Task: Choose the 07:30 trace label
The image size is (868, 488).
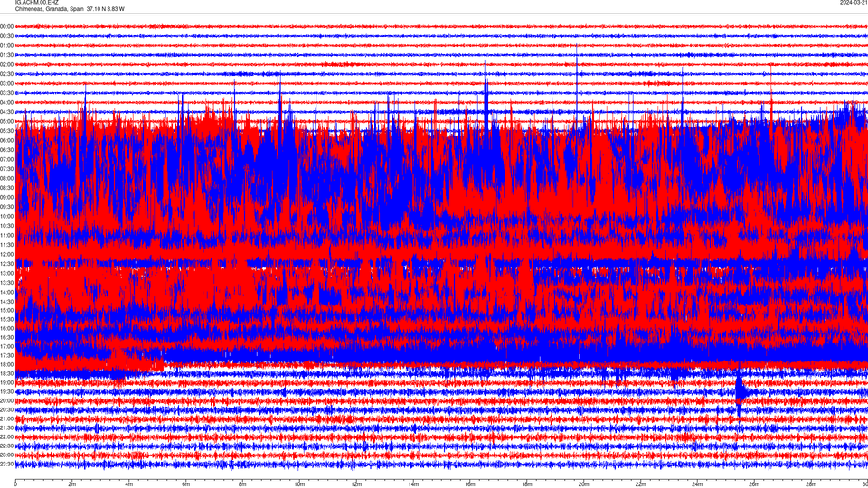Action: (x=7, y=169)
